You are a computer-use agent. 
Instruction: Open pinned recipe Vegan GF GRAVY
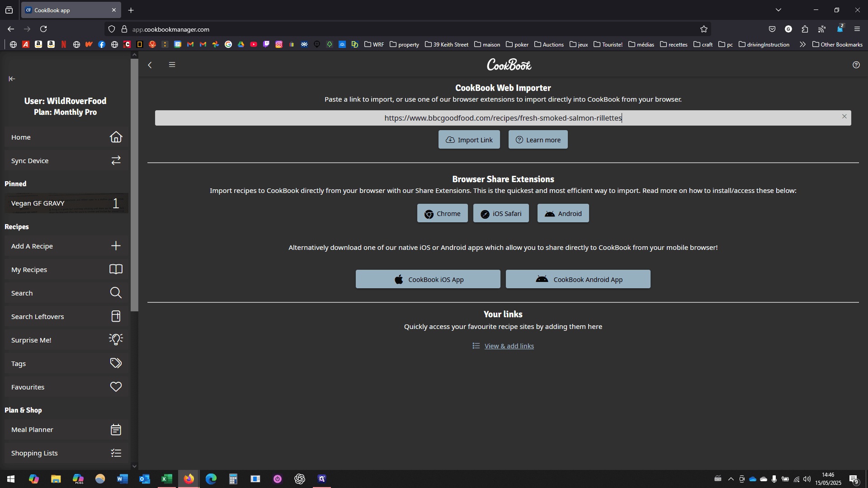[x=66, y=203]
